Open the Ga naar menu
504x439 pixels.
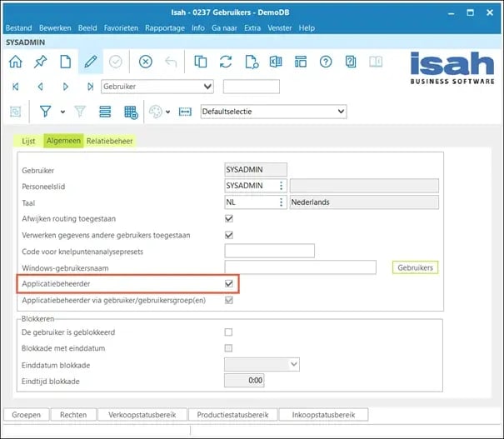point(224,28)
